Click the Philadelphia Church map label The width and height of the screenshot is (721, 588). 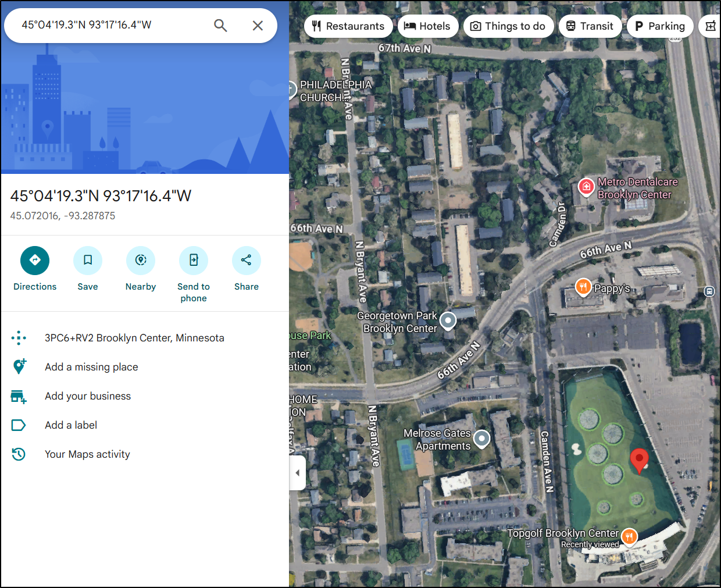pos(335,91)
